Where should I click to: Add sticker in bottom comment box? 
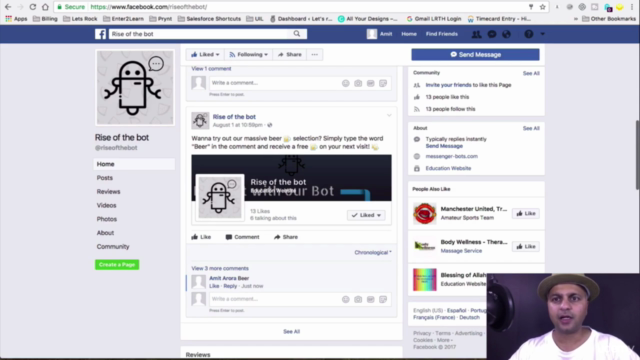click(x=383, y=299)
